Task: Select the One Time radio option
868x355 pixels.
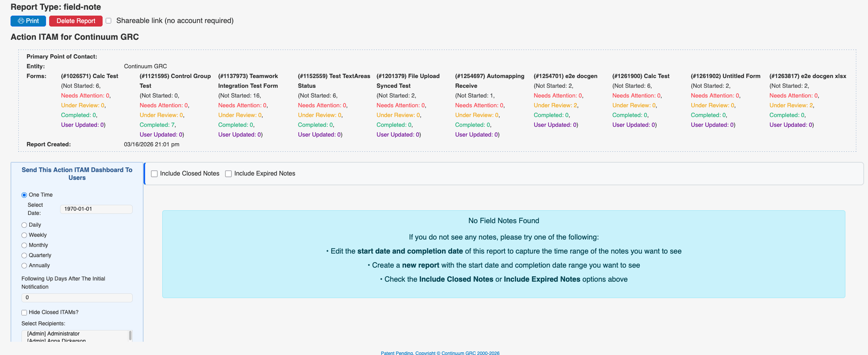Action: pos(24,195)
